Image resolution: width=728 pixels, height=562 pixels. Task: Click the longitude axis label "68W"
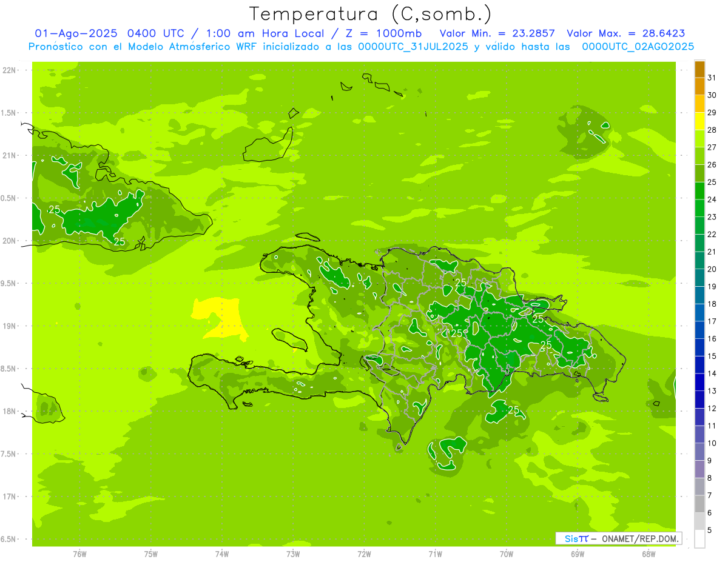[649, 554]
